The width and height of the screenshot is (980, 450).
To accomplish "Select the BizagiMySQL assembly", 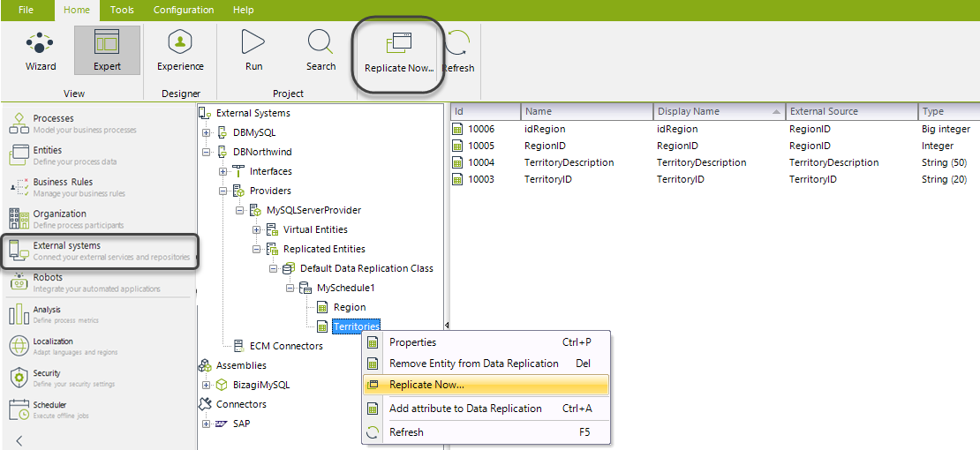I will pos(261,385).
